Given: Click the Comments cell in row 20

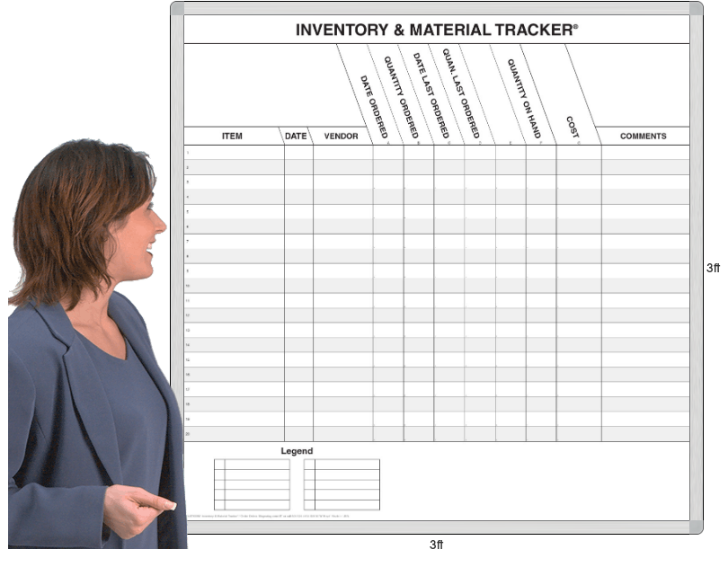Looking at the screenshot, I should pyautogui.click(x=644, y=433).
